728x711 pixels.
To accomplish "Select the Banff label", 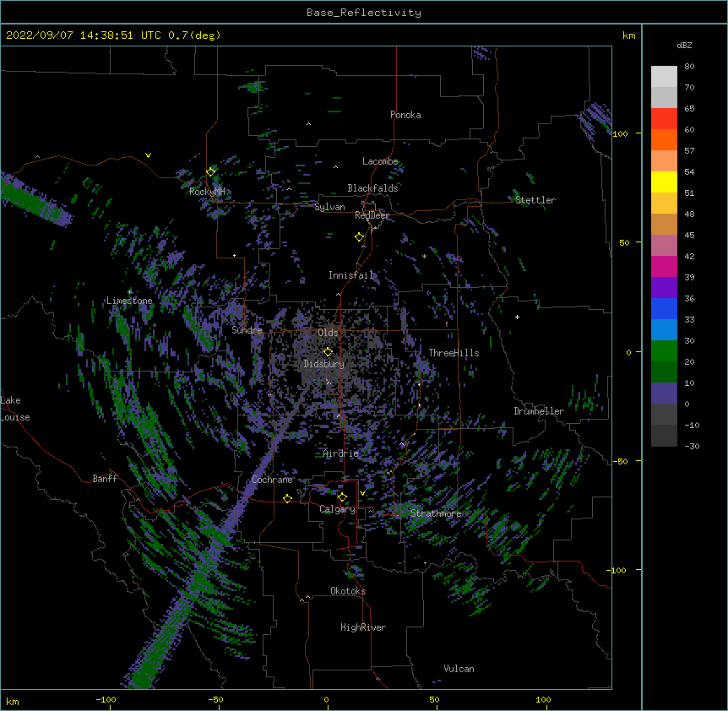I will click(105, 479).
